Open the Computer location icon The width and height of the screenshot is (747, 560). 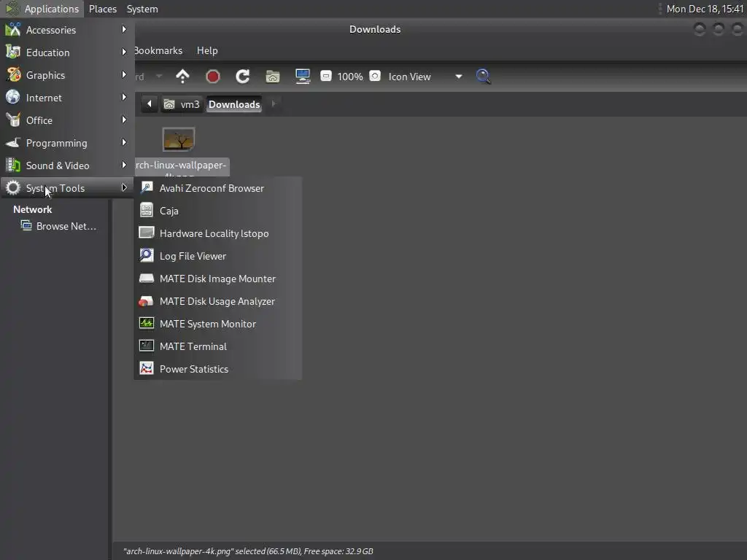pyautogui.click(x=303, y=76)
